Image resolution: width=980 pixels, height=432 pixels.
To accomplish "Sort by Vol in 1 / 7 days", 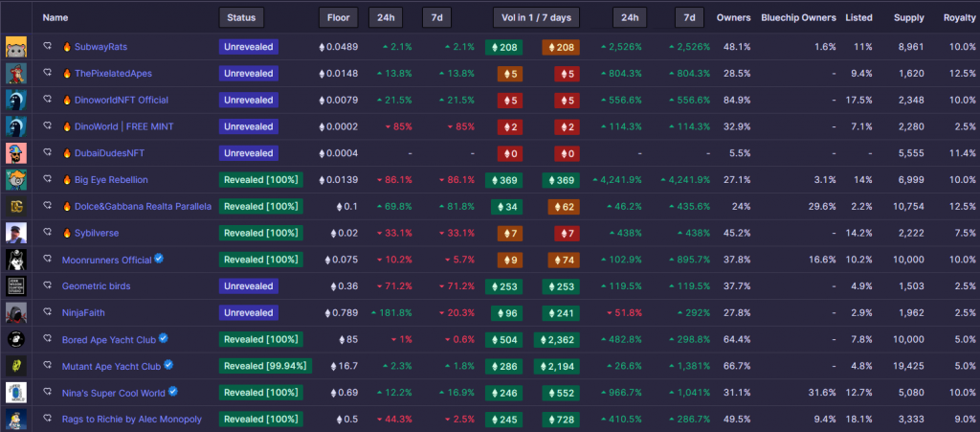I will [x=536, y=17].
